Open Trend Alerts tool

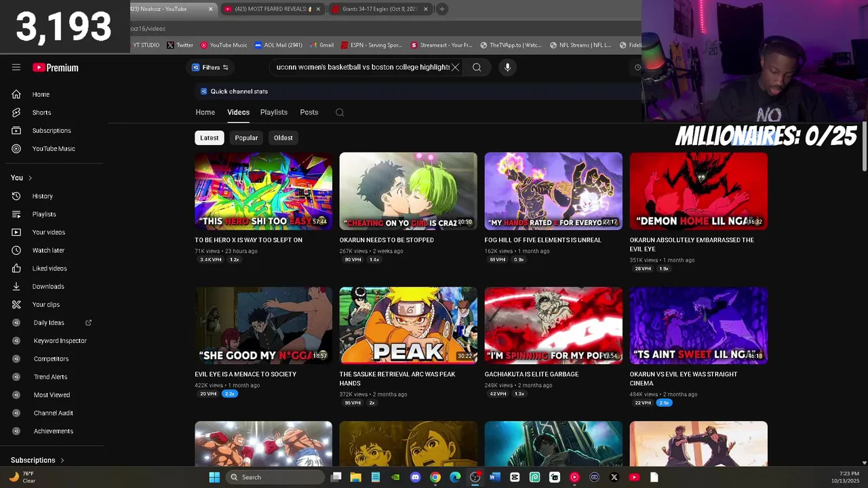50,377
